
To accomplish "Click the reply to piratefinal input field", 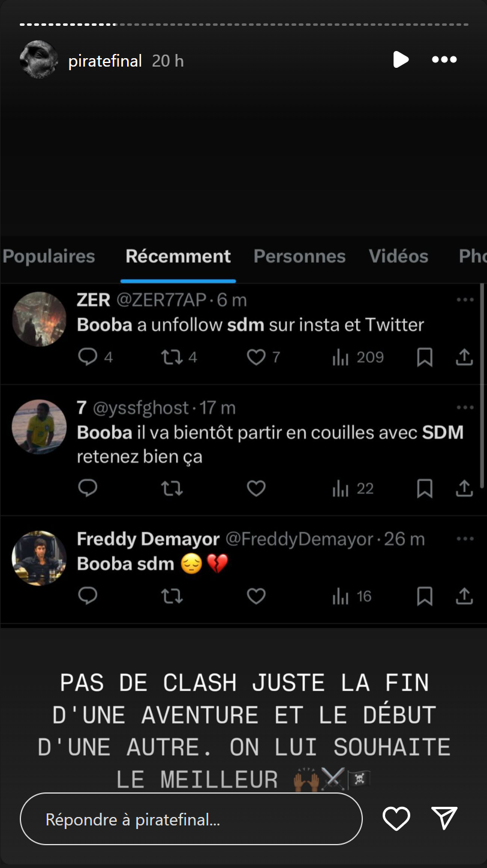I will (x=191, y=819).
